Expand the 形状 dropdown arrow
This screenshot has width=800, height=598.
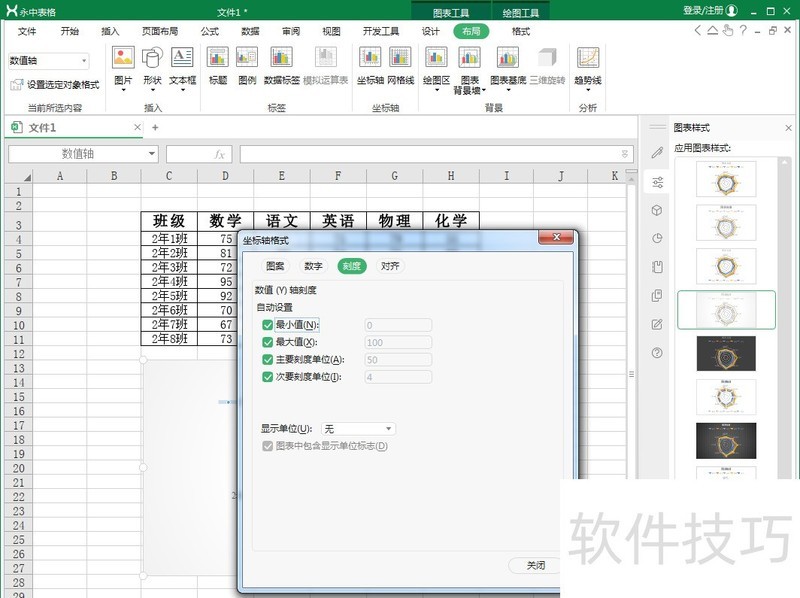point(152,90)
